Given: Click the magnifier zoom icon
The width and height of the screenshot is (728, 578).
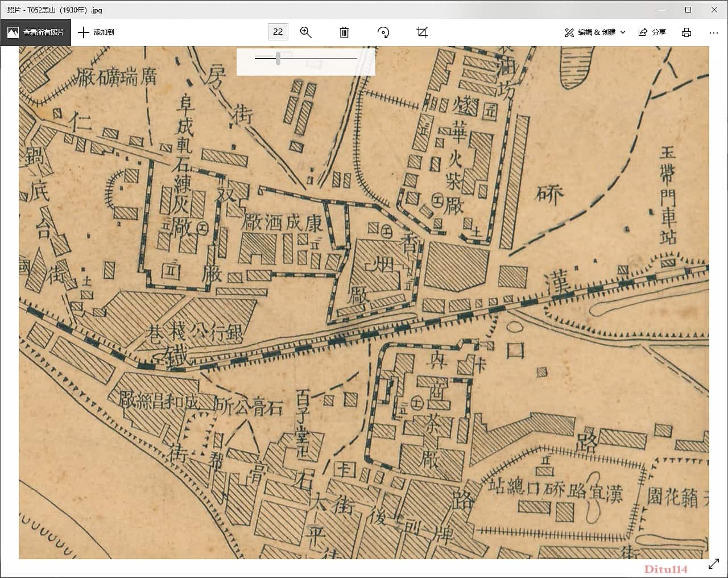Looking at the screenshot, I should (306, 32).
